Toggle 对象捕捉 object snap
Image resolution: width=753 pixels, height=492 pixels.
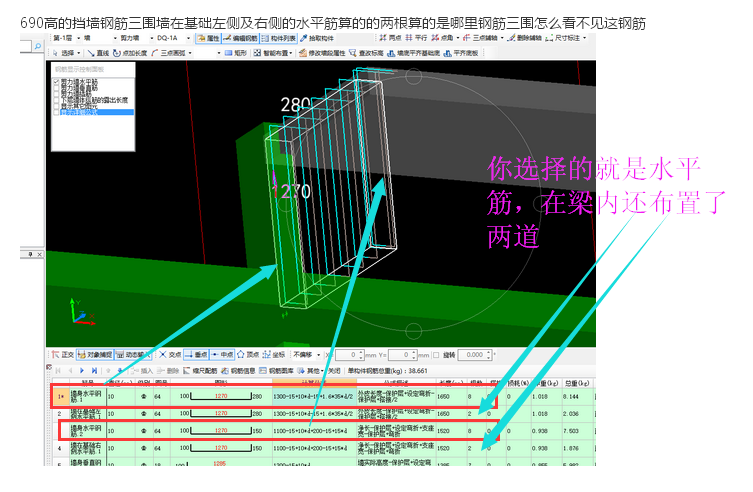95,355
